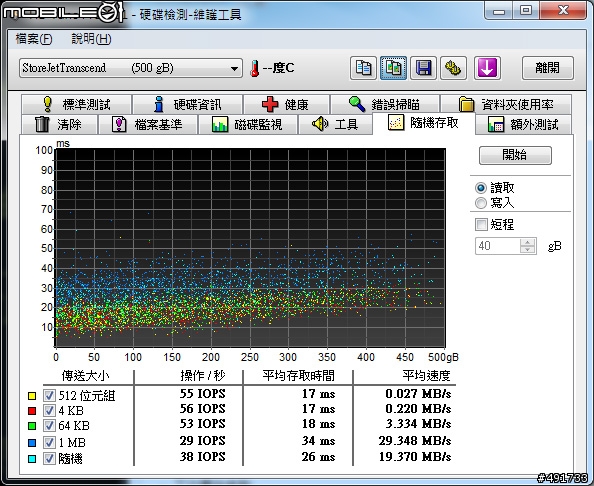Click the floppy disk save icon

pyautogui.click(x=423, y=68)
